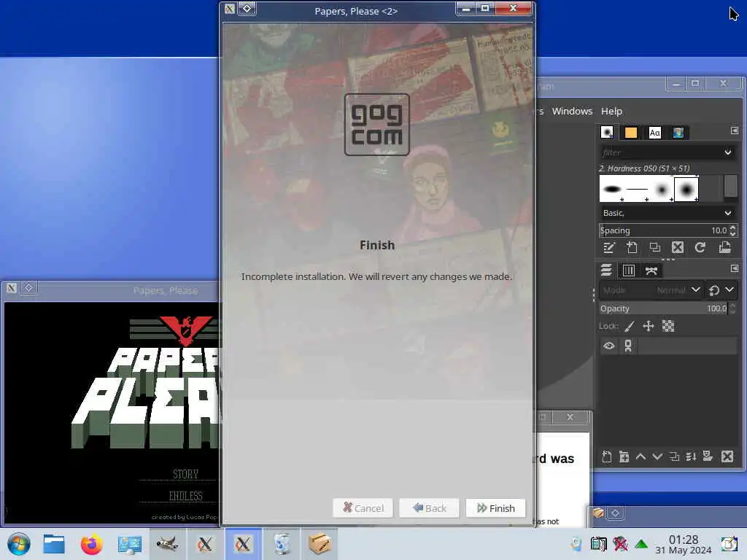
Task: Duplicate layer icon in layers panel
Action: 674,457
